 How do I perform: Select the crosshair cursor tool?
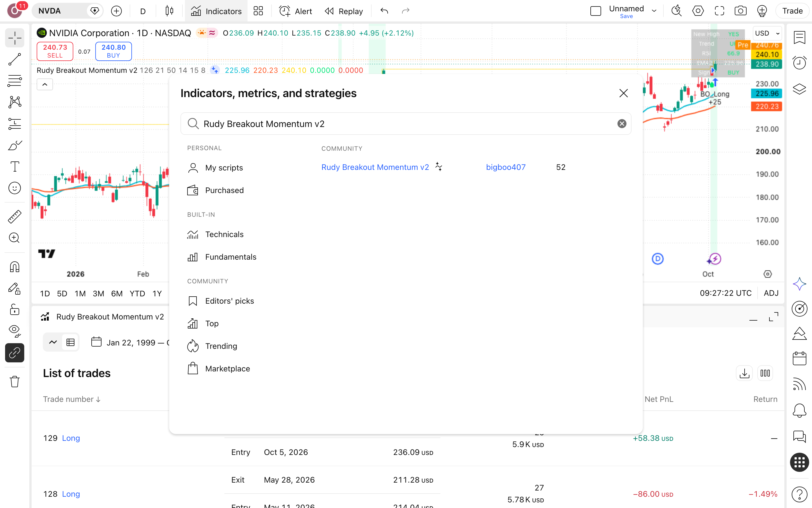coord(14,39)
